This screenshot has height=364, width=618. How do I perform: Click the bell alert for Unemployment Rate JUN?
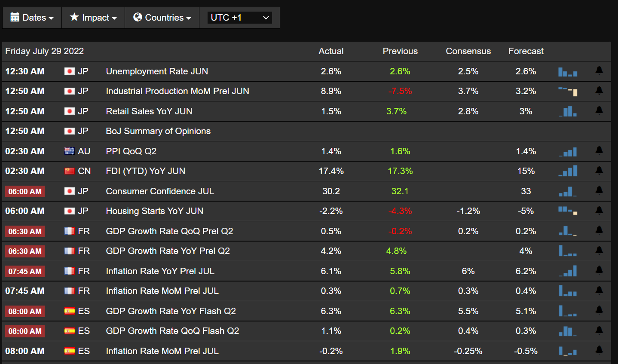[x=599, y=70]
